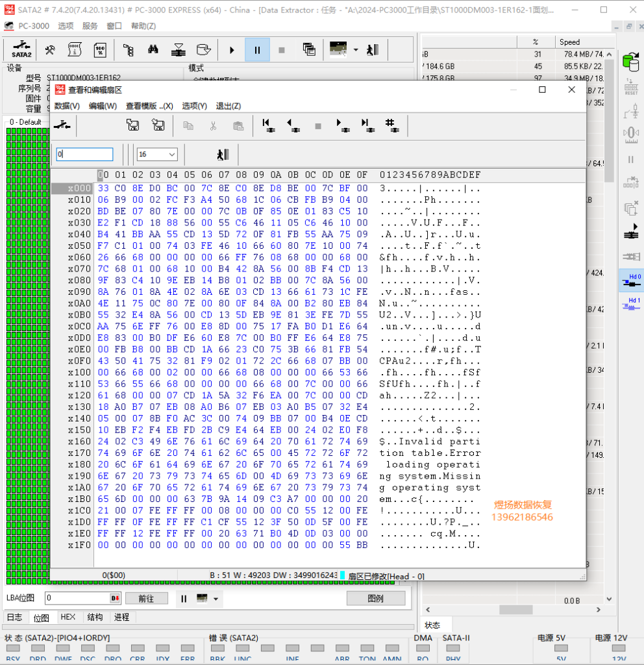Maximize the sector editor window
Viewport: 644px width, 665px height.
coord(542,90)
